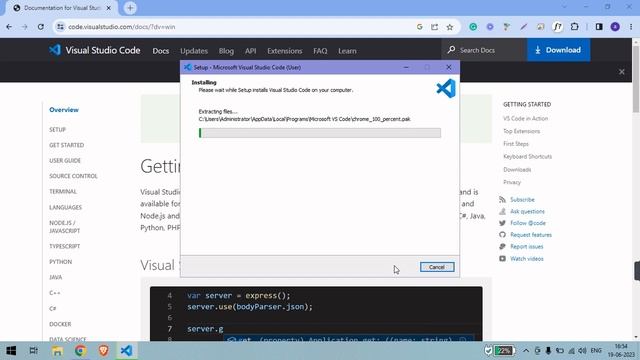Click the Subscribe RSS link
The image size is (640, 360).
pyautogui.click(x=522, y=200)
